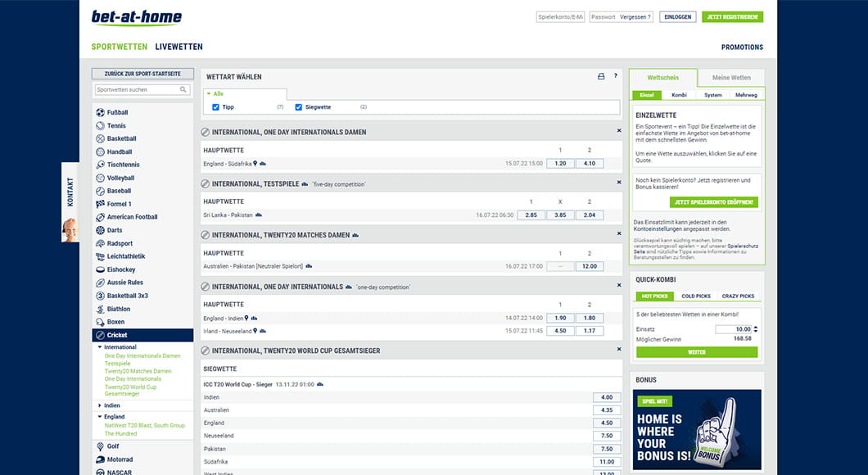Click the bet-at-home logo
Image resolution: width=868 pixels, height=475 pixels.
pos(136,18)
